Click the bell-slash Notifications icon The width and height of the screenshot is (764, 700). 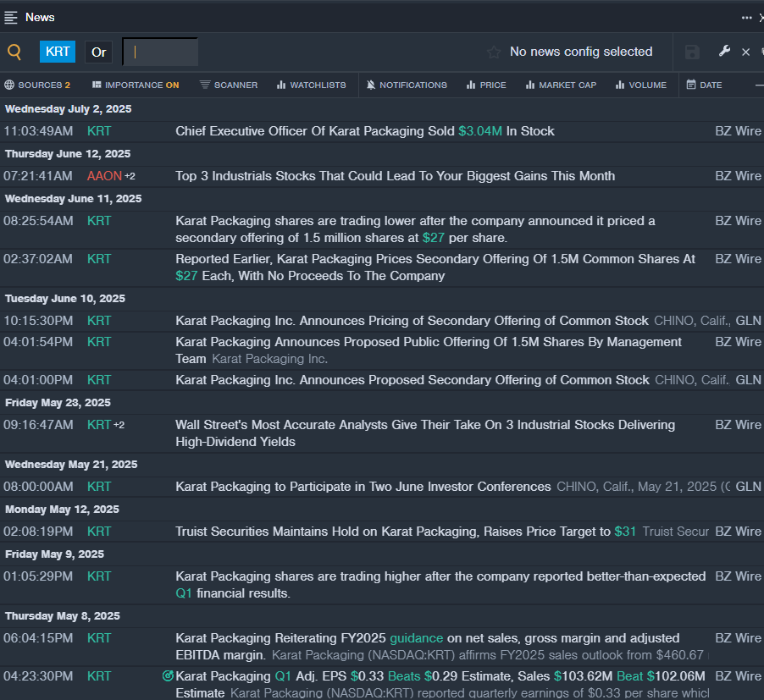click(x=371, y=85)
